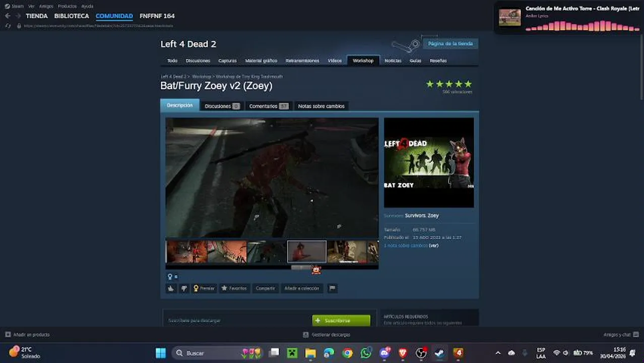Open Minecraft from the taskbar
The height and width of the screenshot is (363, 644).
(292, 353)
